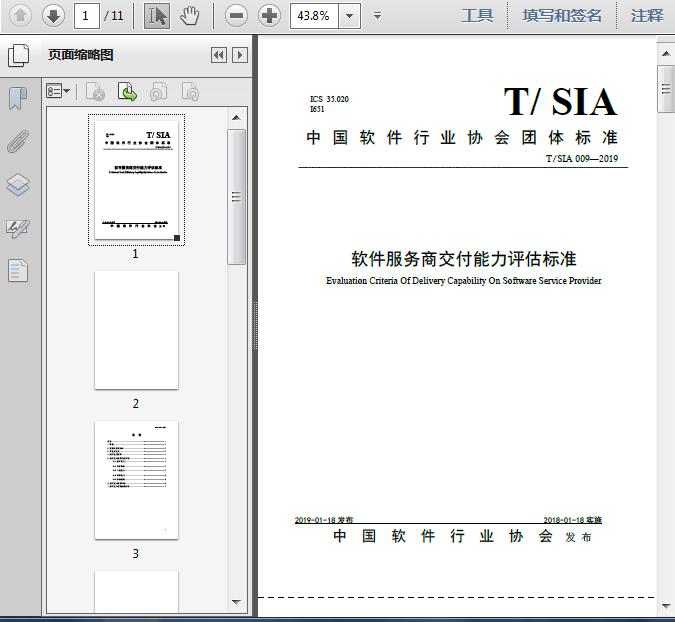Click the 中国软件行业协会 发布 publisher line
The height and width of the screenshot is (622, 675).
click(x=463, y=536)
